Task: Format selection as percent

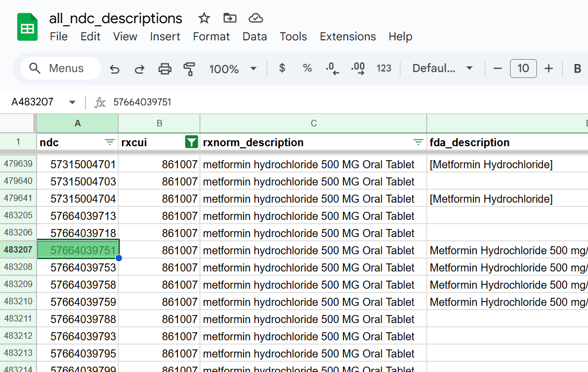Action: click(x=307, y=68)
